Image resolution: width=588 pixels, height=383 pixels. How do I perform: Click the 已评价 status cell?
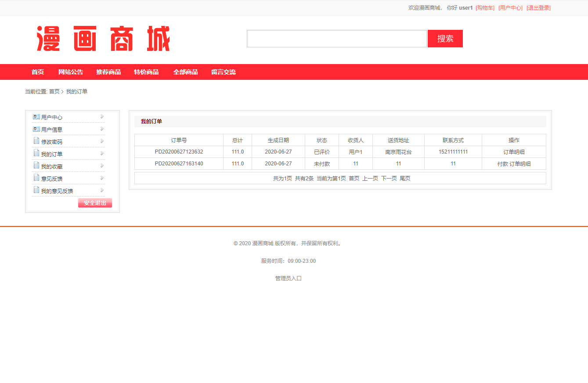322,152
